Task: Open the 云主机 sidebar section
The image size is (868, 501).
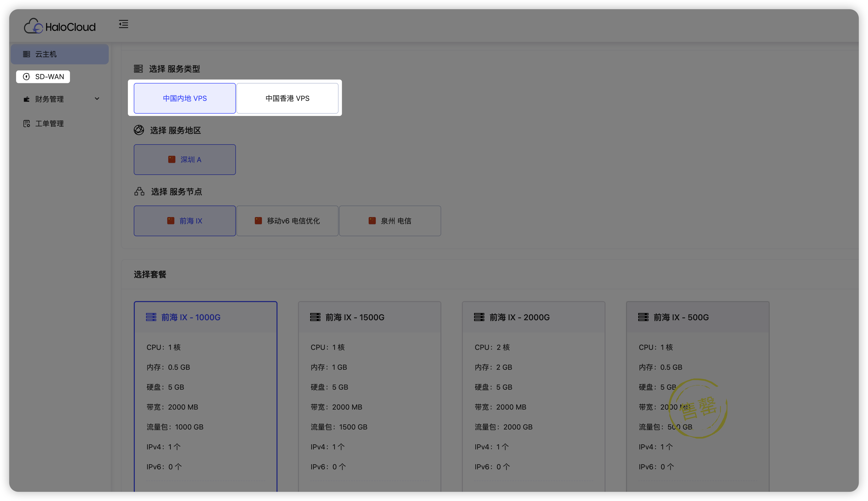Action: tap(46, 54)
